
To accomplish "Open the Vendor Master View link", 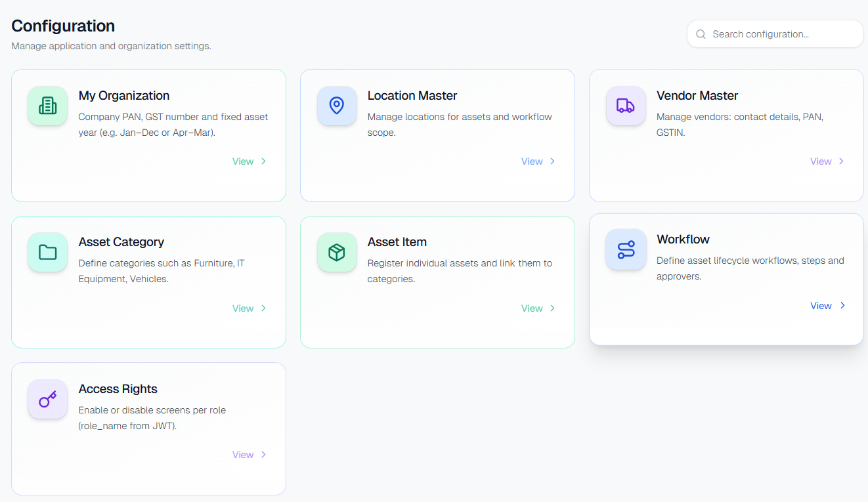I will [x=821, y=161].
